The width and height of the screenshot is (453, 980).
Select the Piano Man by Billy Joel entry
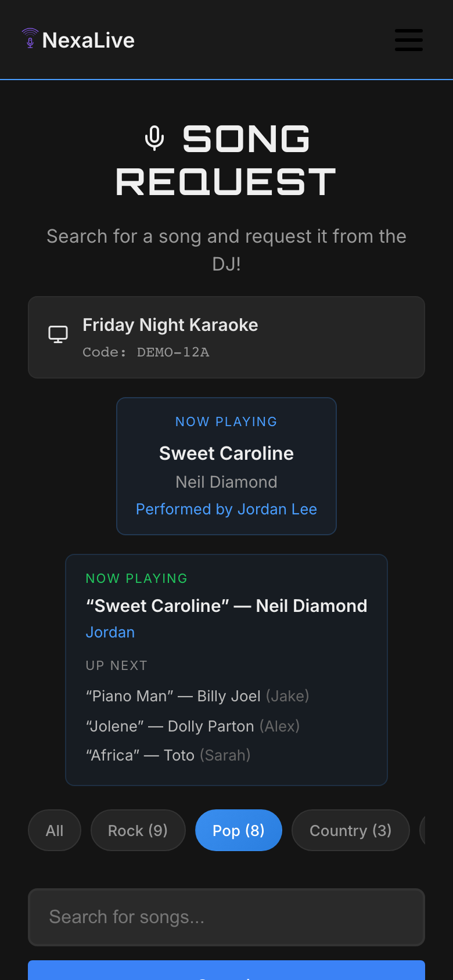197,696
